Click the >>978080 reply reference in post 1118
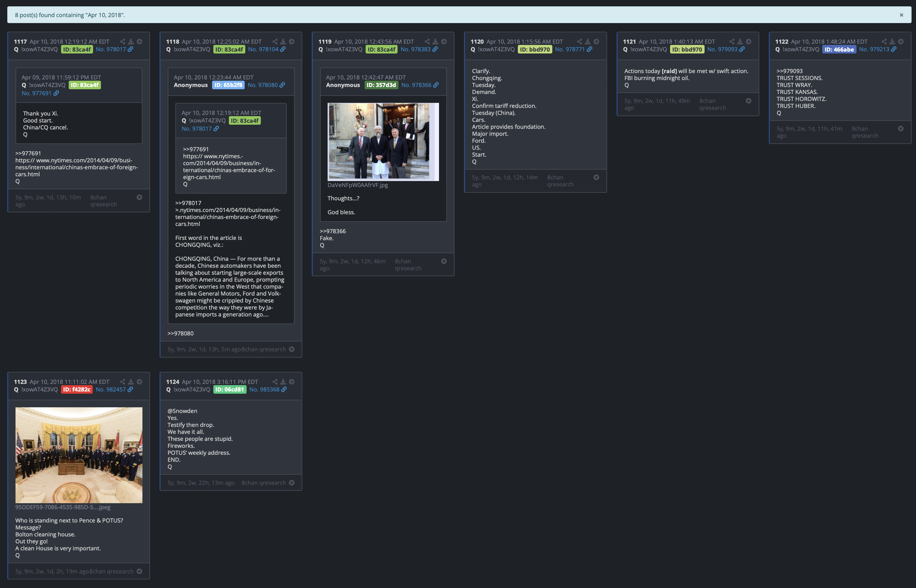 180,334
